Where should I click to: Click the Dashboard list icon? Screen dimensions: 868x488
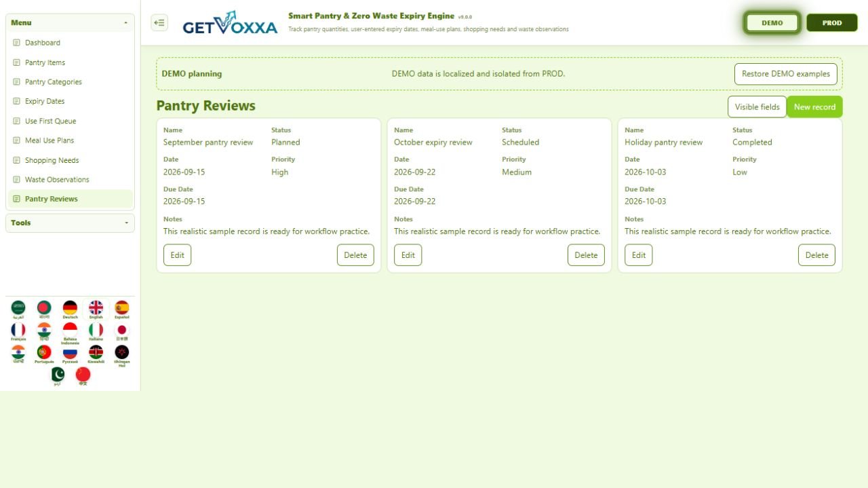point(17,43)
